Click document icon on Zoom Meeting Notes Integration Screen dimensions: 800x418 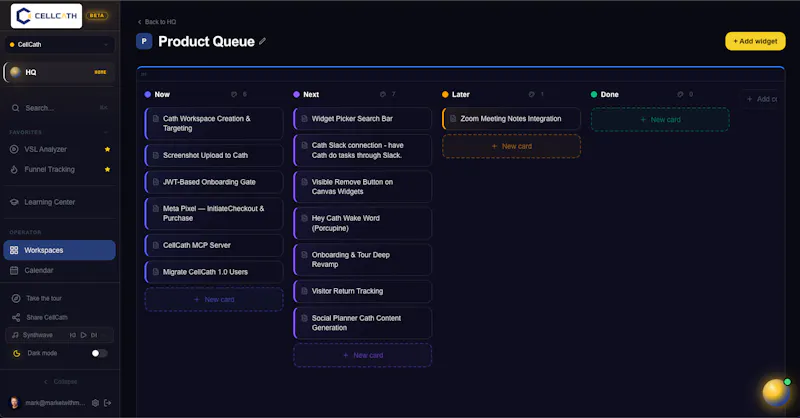pyautogui.click(x=453, y=118)
